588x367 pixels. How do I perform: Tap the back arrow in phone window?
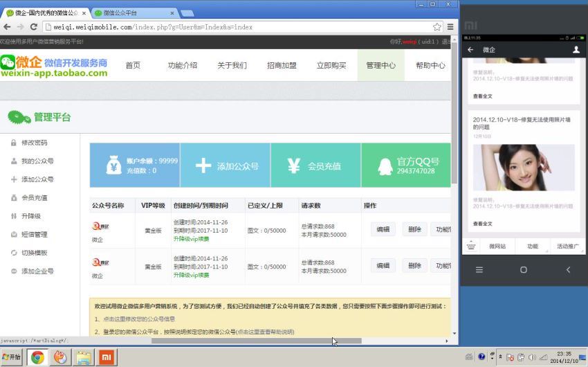(x=470, y=50)
